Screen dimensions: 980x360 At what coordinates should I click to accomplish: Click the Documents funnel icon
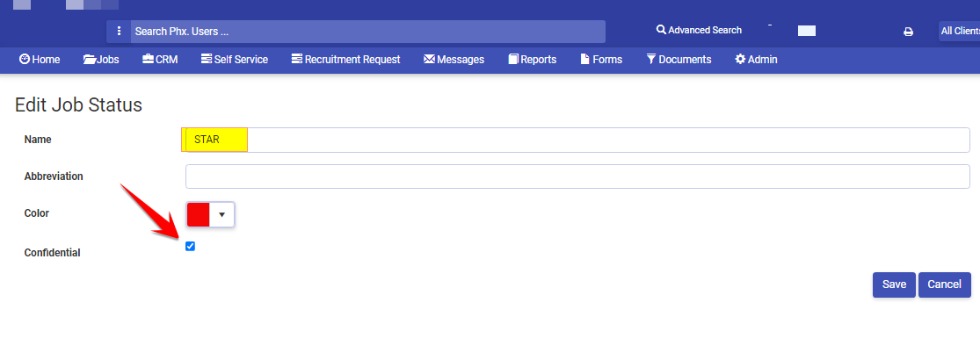pyautogui.click(x=651, y=60)
